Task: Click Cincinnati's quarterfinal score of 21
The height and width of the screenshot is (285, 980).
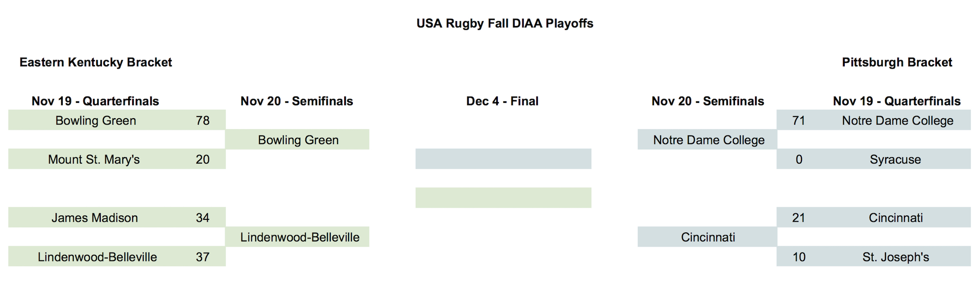Action: tap(799, 217)
